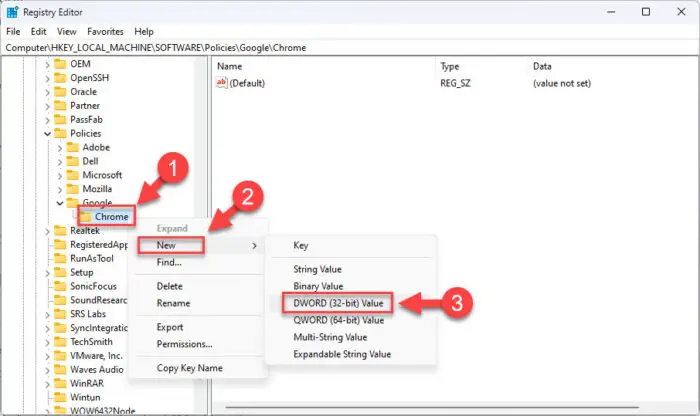Click the OpenSSH folder icon
This screenshot has width=700, height=416.
pos(60,78)
